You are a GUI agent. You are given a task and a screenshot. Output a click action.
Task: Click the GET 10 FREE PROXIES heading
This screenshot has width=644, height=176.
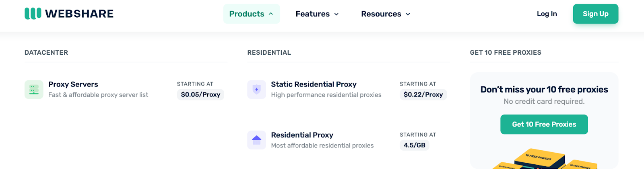(x=506, y=53)
